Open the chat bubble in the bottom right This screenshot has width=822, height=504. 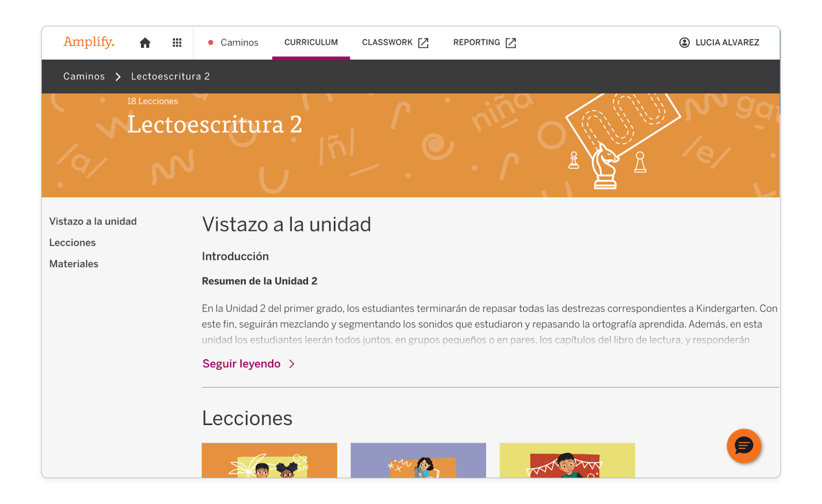click(x=743, y=446)
